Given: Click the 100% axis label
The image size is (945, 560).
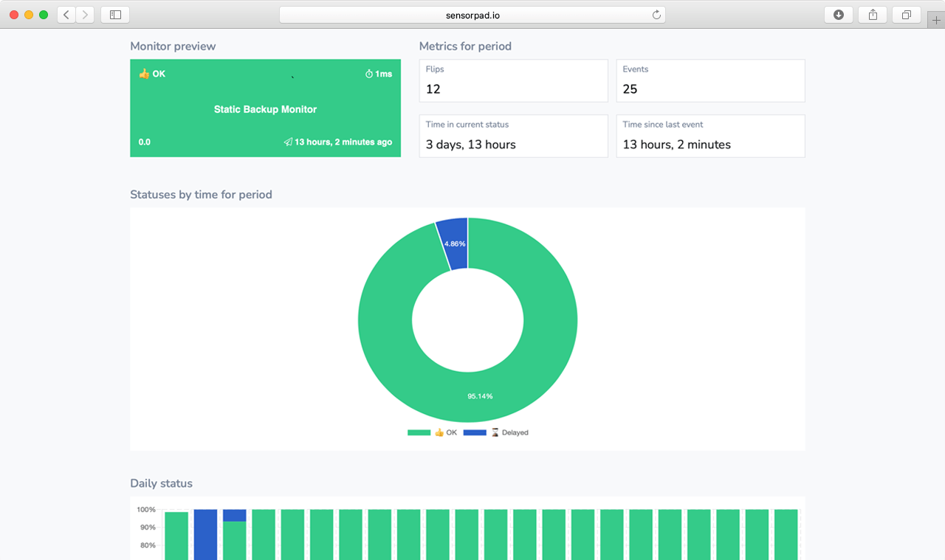Looking at the screenshot, I should 145,509.
